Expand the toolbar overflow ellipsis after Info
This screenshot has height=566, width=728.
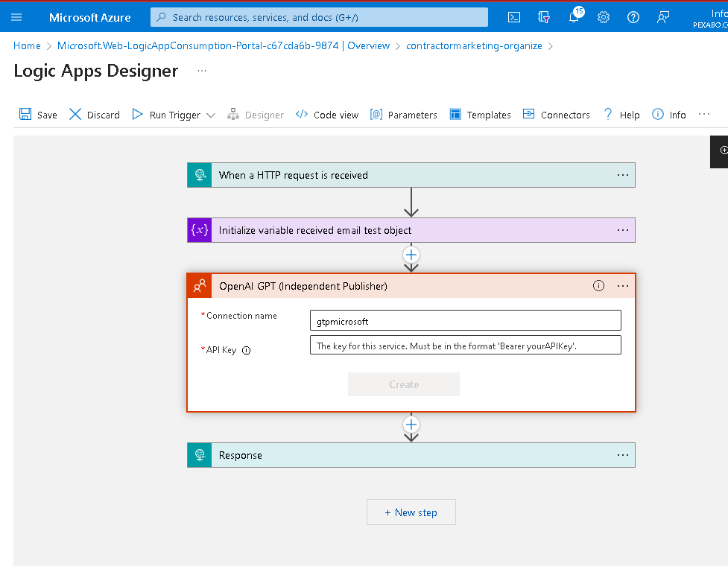pos(704,114)
